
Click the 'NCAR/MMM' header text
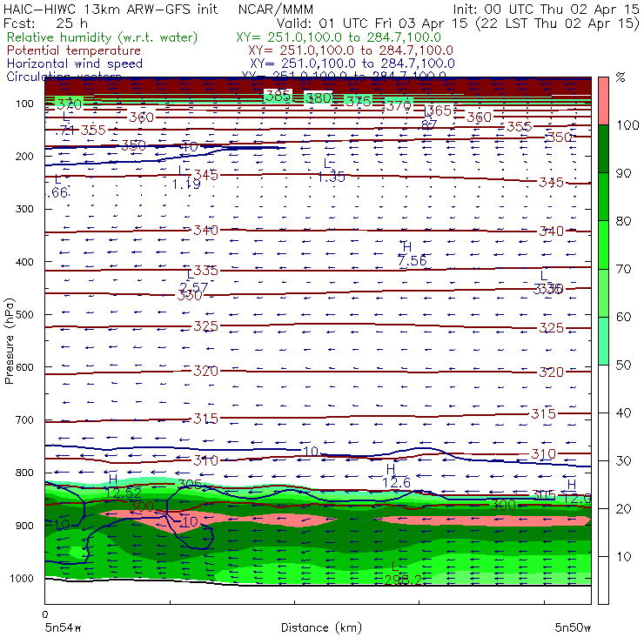coord(276,9)
